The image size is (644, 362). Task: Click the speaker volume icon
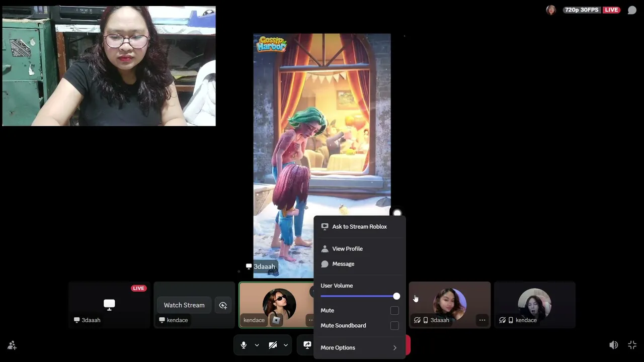tap(613, 345)
